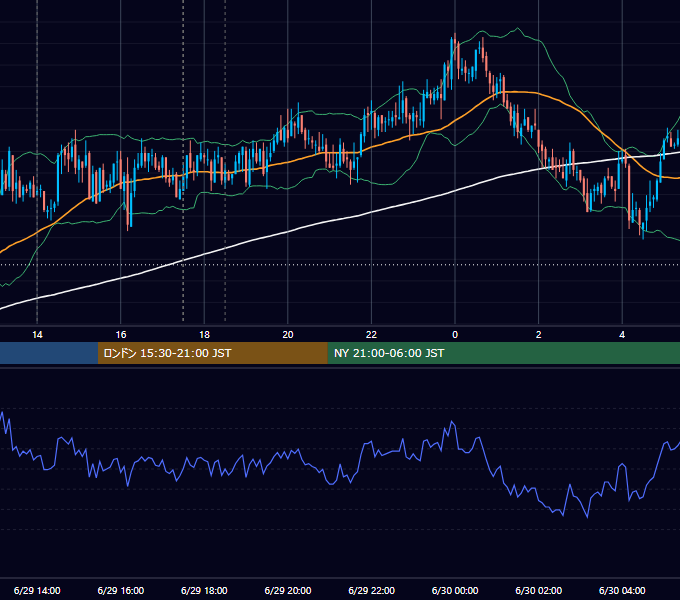This screenshot has height=600, width=680.
Task: Click the blue session bar segment left of ロンドン
Action: point(49,353)
